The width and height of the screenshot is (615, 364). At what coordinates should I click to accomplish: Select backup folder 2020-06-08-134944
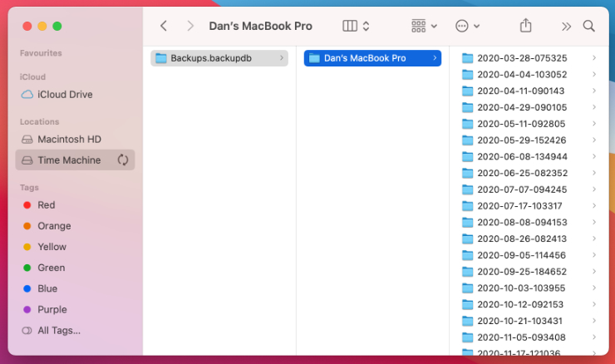[529, 156]
